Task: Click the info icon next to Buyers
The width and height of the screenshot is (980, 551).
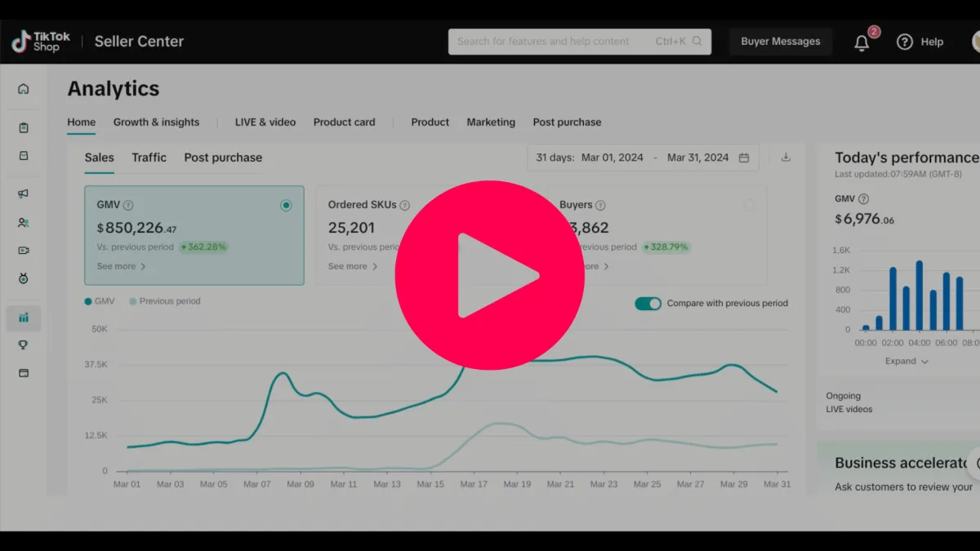Action: pyautogui.click(x=600, y=206)
